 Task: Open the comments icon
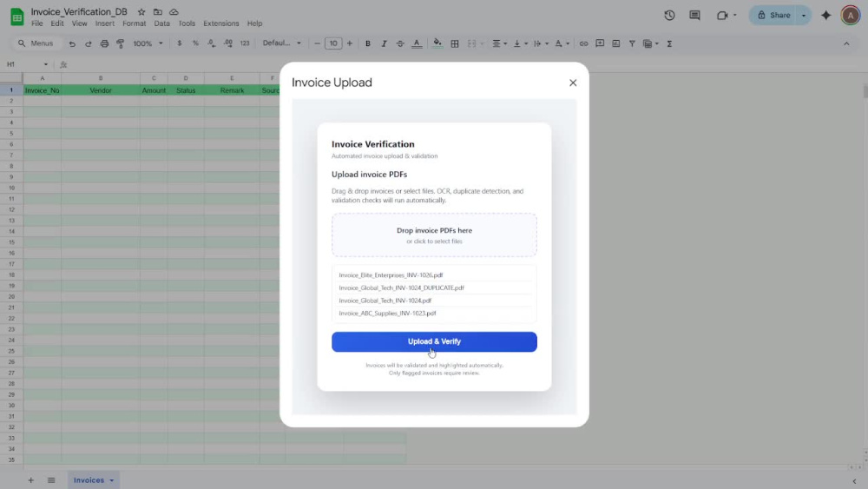694,16
